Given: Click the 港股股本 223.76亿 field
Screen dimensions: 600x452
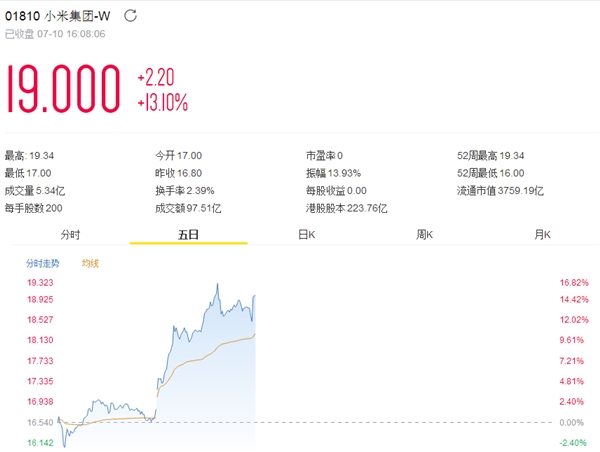Looking at the screenshot, I should point(346,208).
